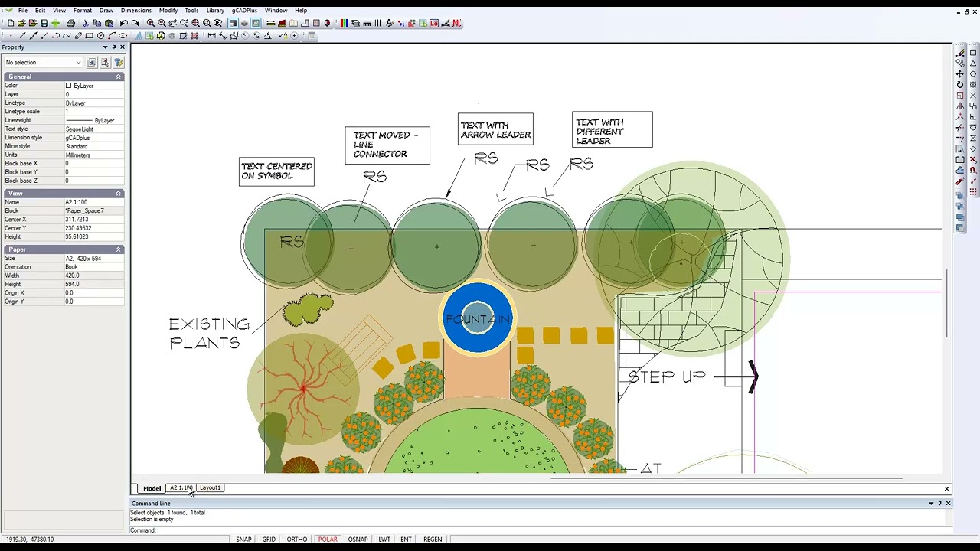Select the Move tool in right toolbar
The width and height of the screenshot is (980, 551).
960,73
